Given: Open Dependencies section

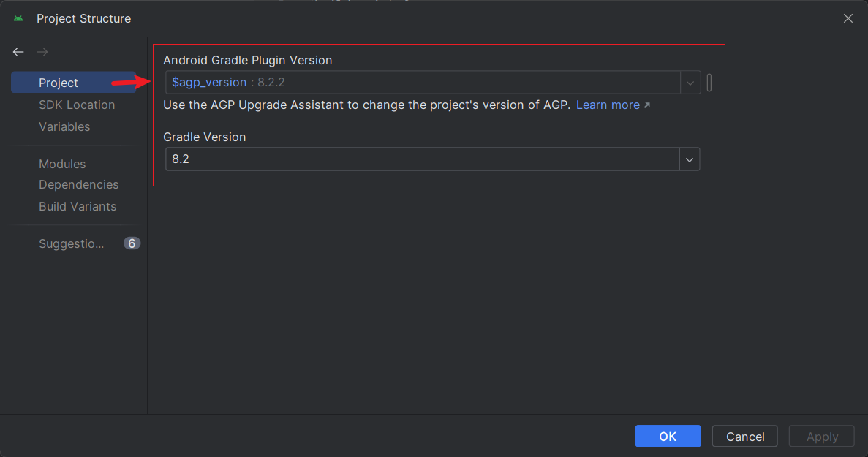Looking at the screenshot, I should point(78,184).
